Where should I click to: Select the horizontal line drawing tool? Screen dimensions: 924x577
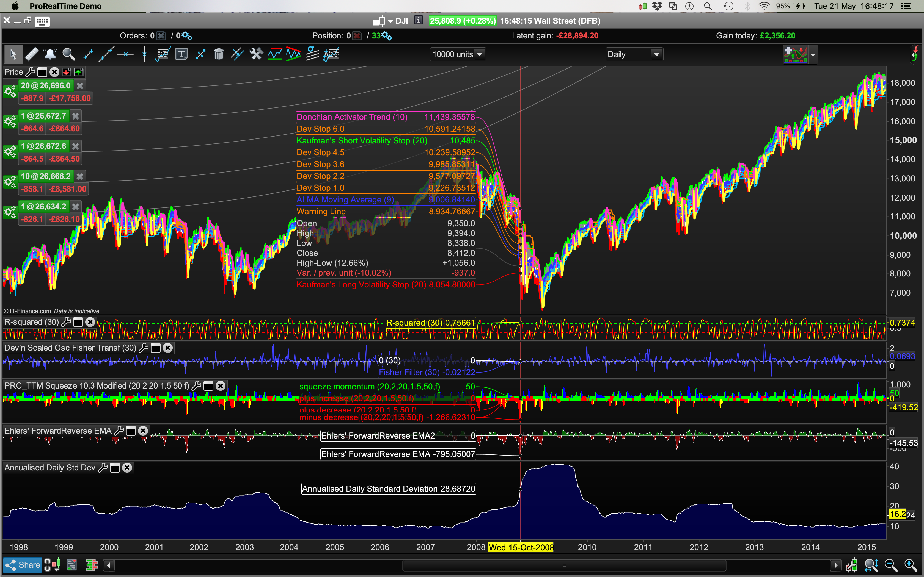125,54
